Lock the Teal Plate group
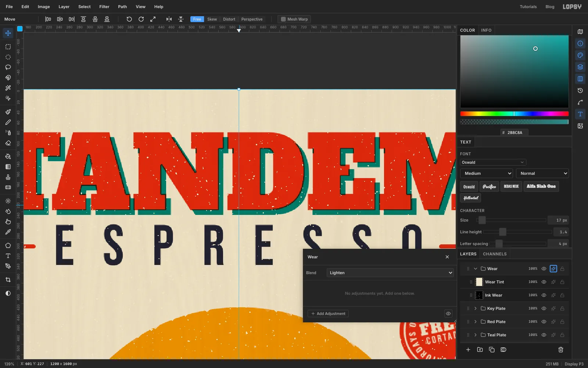 [x=562, y=335]
